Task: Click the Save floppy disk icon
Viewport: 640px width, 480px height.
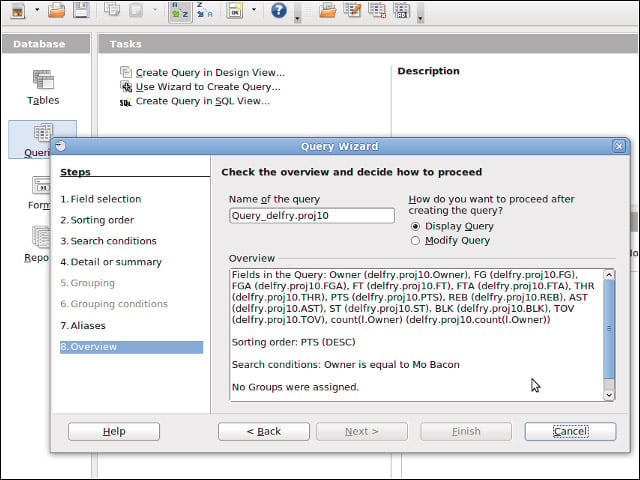Action: click(81, 10)
